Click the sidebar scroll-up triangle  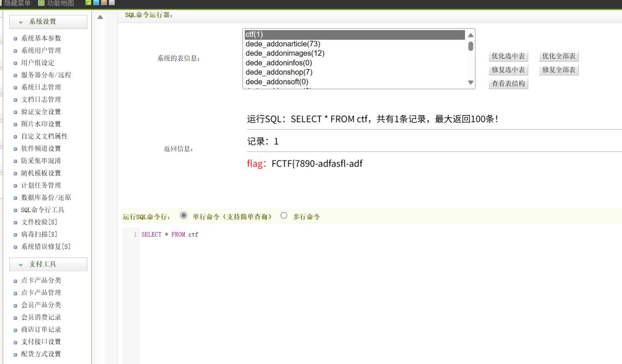[100, 17]
